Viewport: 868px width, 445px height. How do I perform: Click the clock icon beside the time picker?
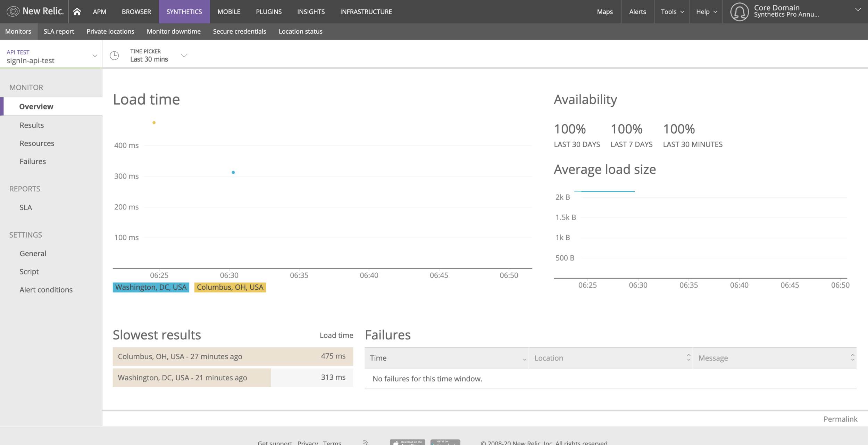[114, 56]
